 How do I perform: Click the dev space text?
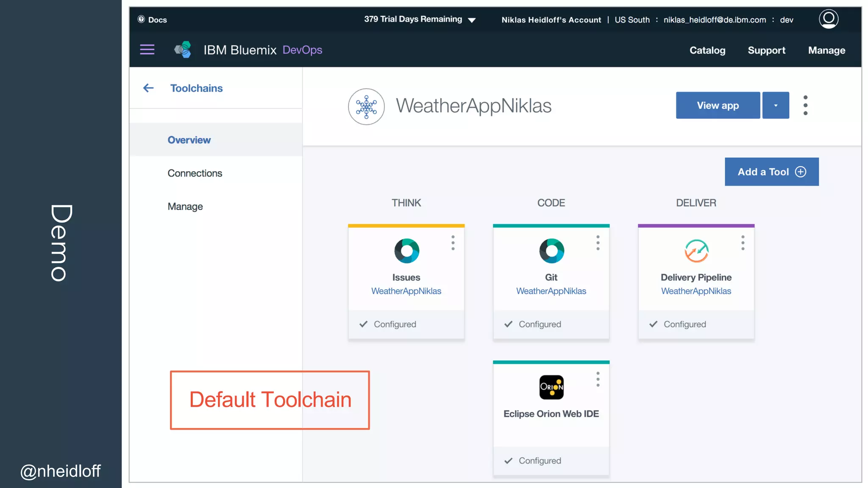787,20
